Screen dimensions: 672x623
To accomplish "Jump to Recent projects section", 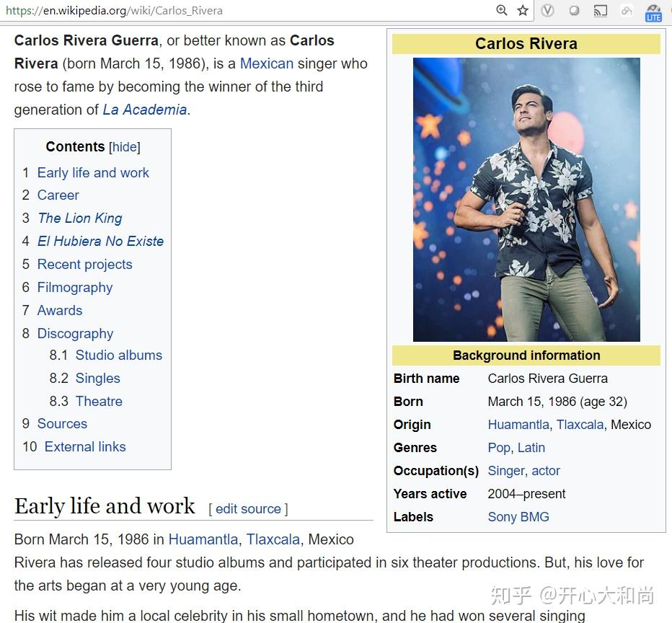I will (85, 265).
